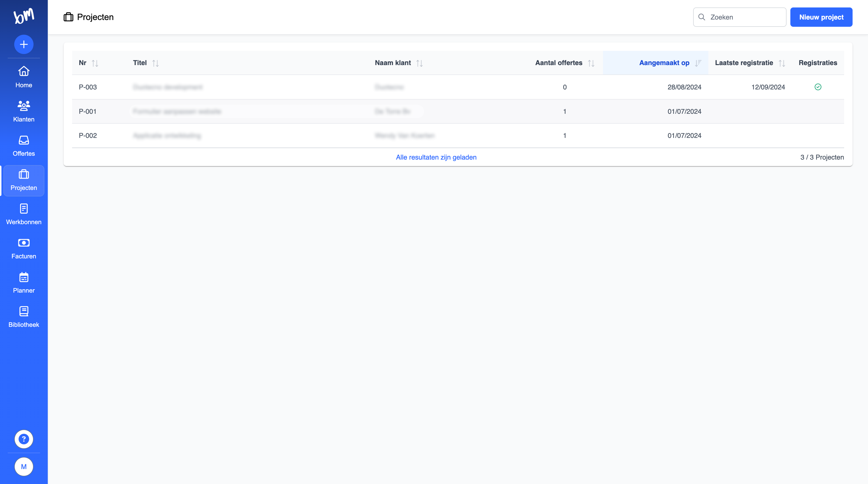Open the Offertes section
The image size is (868, 484).
pos(24,146)
